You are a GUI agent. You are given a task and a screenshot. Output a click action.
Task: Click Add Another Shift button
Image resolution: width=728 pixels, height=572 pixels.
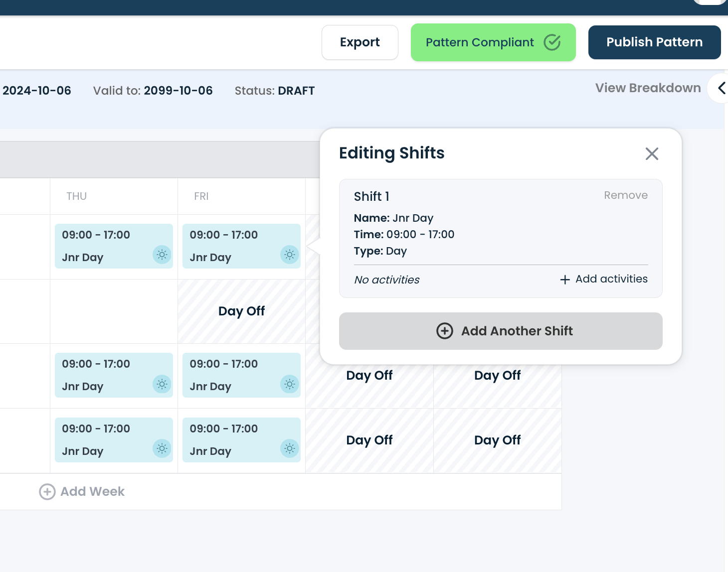(501, 331)
